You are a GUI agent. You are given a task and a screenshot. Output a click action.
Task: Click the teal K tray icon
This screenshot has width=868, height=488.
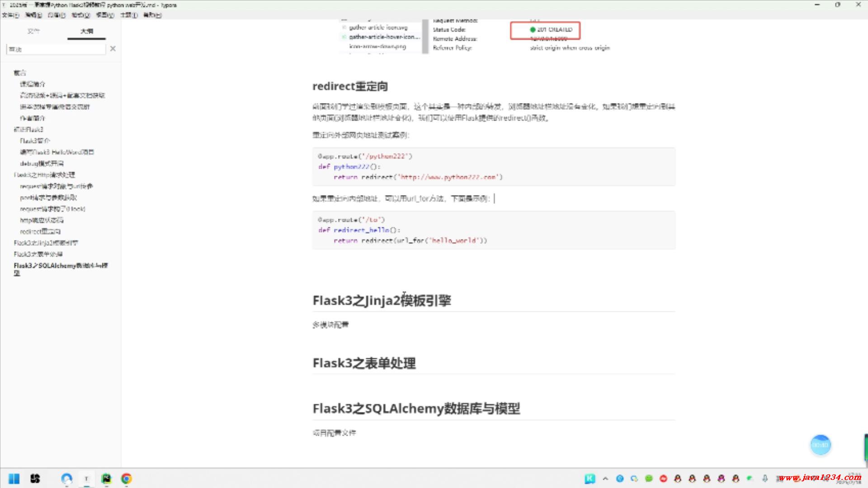[590, 479]
